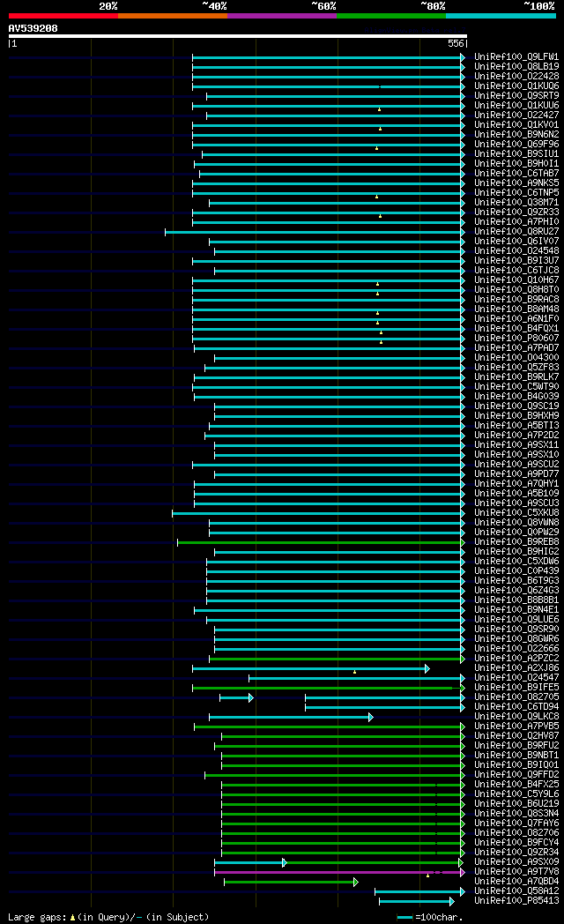Open hit UniRef100_Q9SRT9

[x=516, y=95]
